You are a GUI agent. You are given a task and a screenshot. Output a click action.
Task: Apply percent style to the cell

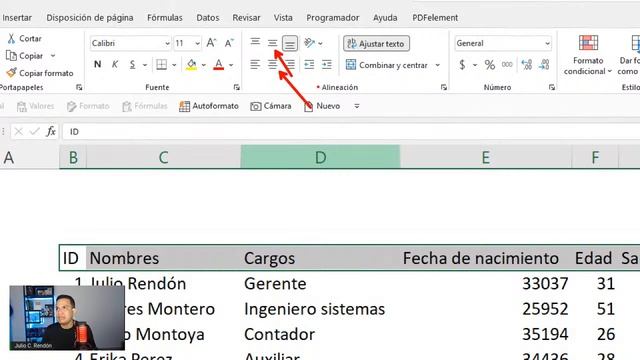pos(489,64)
